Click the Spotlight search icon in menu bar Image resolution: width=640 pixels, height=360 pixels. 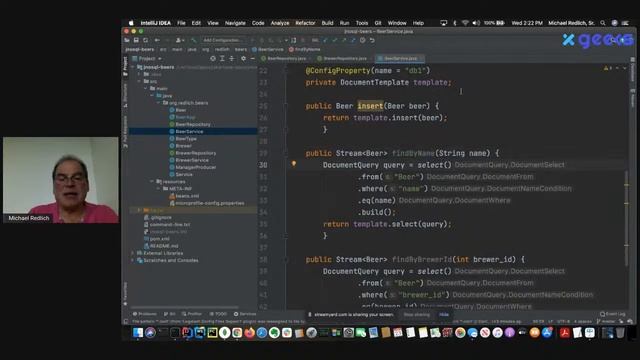[x=603, y=23]
